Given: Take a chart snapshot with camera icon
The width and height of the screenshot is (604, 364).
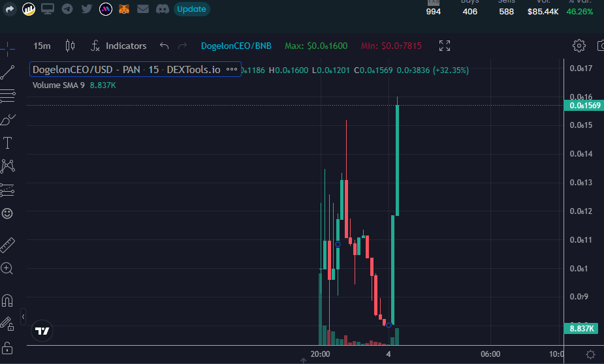Looking at the screenshot, I should (601, 46).
